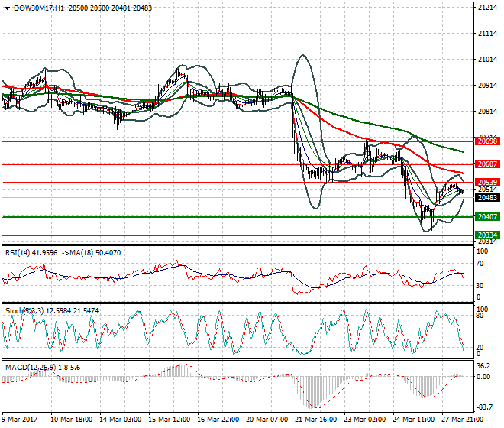Click the red 20698 price label

point(487,141)
